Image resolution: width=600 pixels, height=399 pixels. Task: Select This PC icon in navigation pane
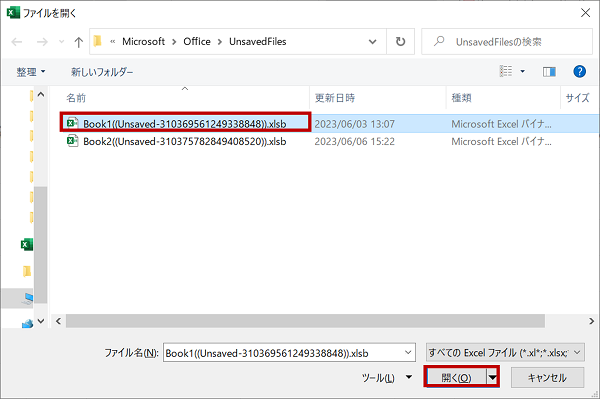coord(28,298)
